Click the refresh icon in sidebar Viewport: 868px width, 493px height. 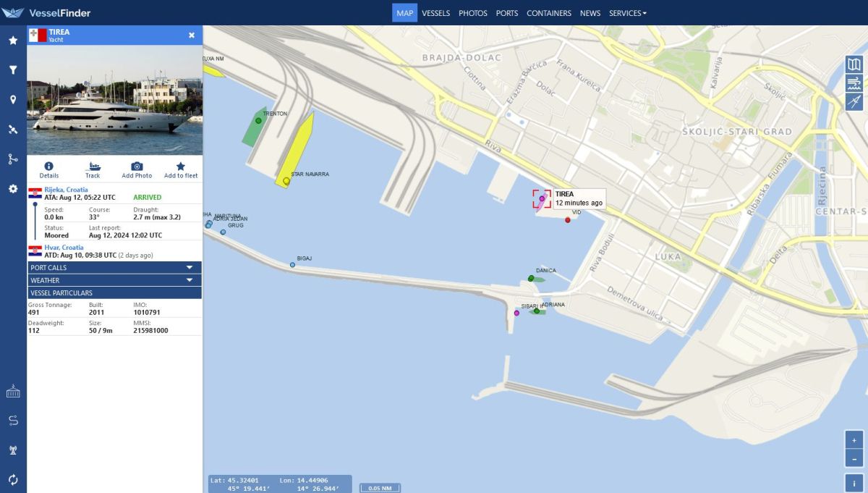coord(13,479)
